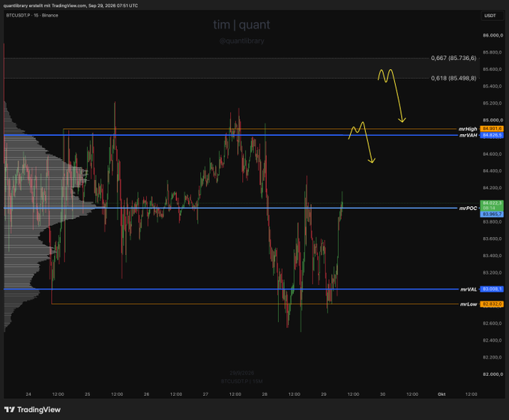Click the 83.800,0 price axis label
Viewport: 509px width, 420px height.
[x=493, y=221]
